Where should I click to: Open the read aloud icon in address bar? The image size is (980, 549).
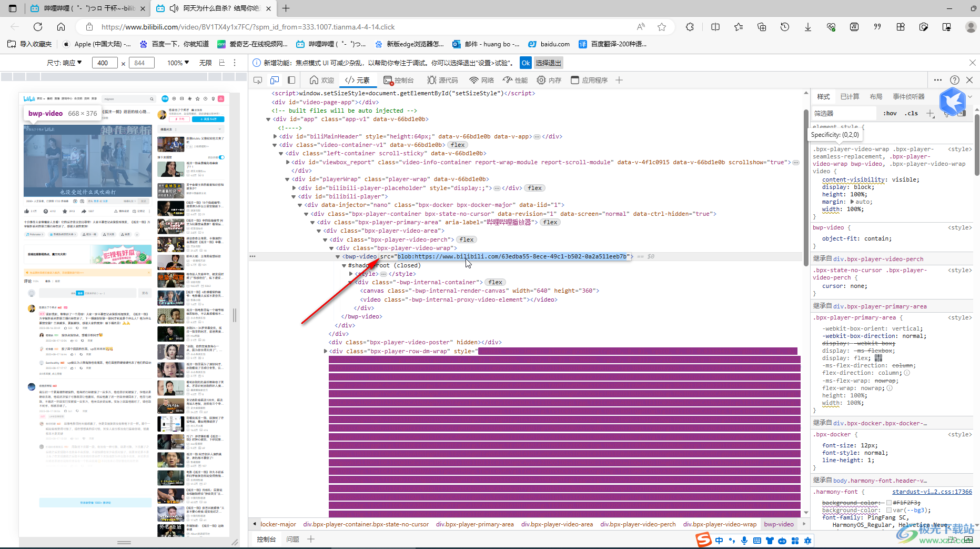coord(641,27)
